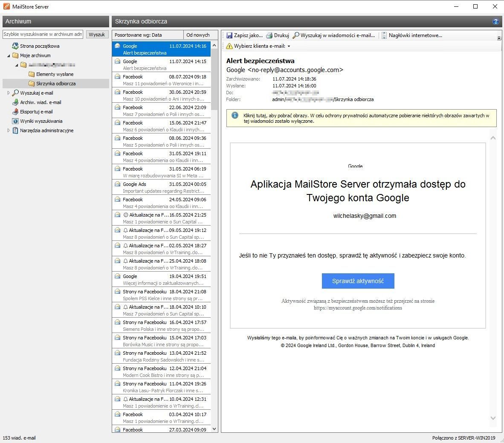Click the toolbar overflow arrow at the right edge
The width and height of the screenshot is (504, 443).
(x=499, y=38)
